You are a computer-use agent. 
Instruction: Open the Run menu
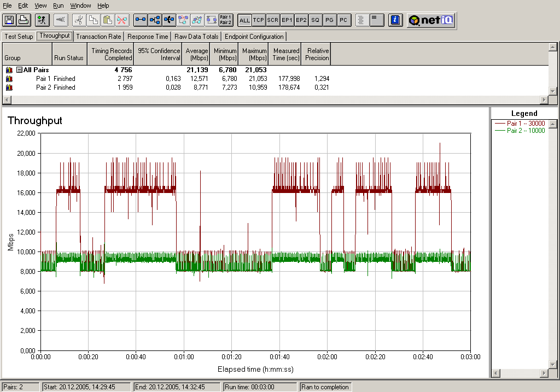click(x=58, y=5)
